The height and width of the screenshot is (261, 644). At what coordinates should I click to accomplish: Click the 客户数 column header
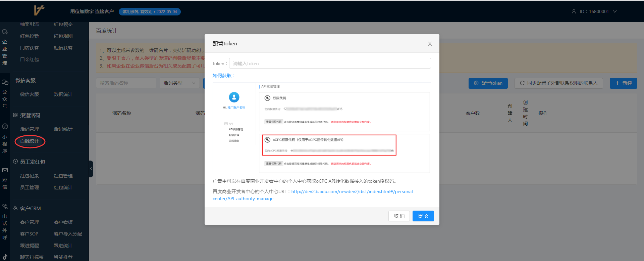473,113
